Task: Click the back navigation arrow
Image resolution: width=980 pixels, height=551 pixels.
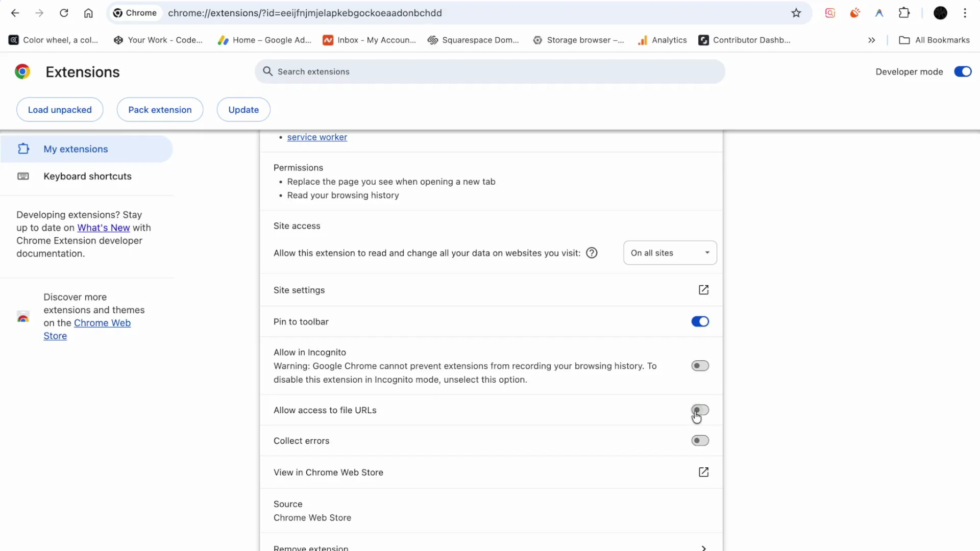Action: [14, 13]
